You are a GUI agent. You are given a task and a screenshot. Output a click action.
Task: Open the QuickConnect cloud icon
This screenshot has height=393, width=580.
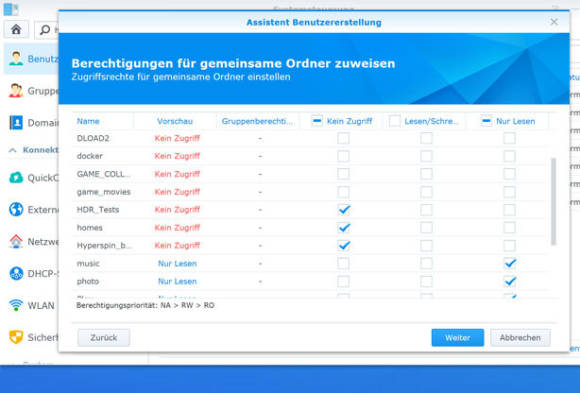point(16,178)
